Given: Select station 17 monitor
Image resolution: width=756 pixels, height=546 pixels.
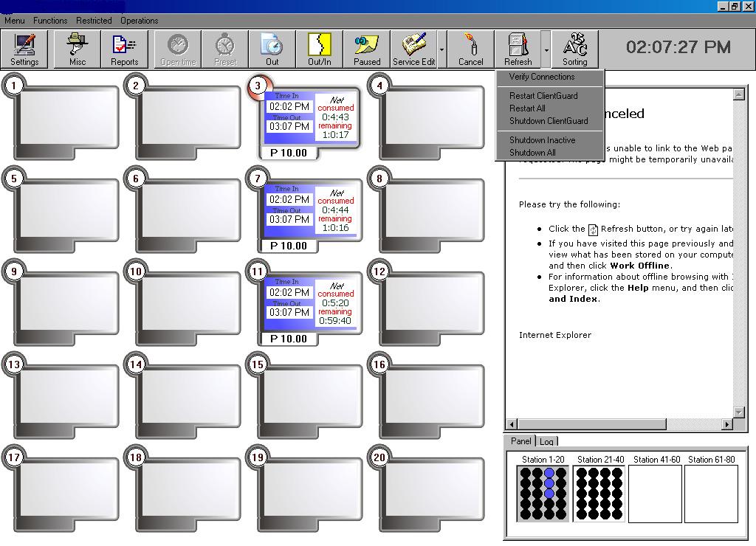Looking at the screenshot, I should point(61,488).
